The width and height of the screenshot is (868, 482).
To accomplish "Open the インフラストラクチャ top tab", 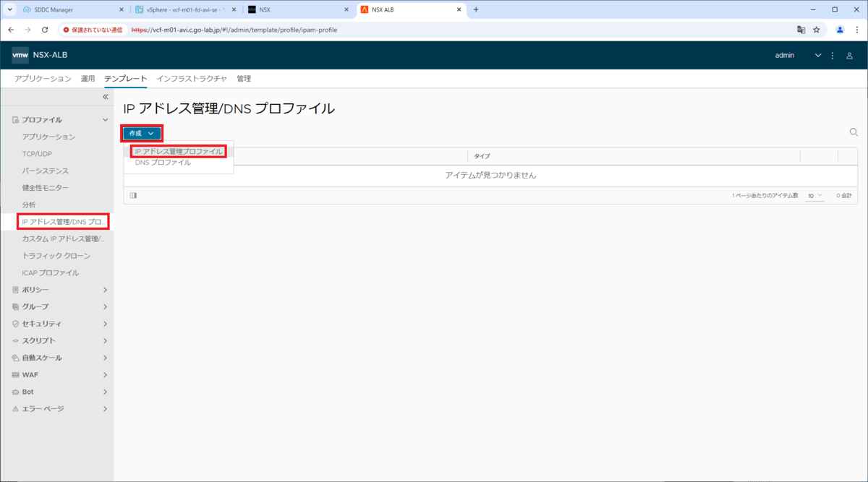I will pyautogui.click(x=192, y=79).
